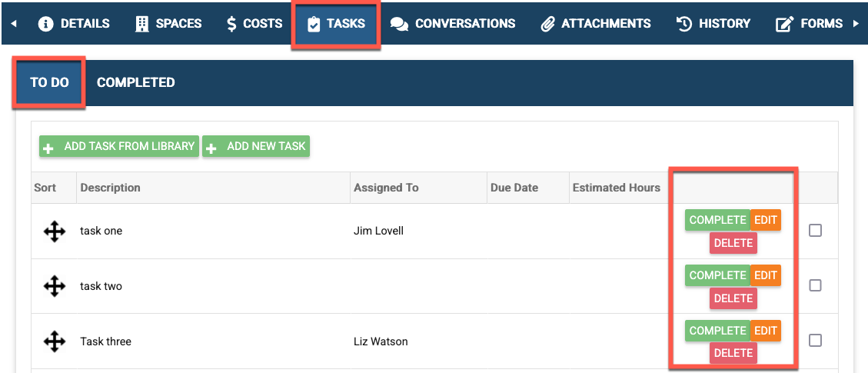Screen dimensions: 868x373
Task: Select the Task three row checkbox
Action: click(816, 340)
